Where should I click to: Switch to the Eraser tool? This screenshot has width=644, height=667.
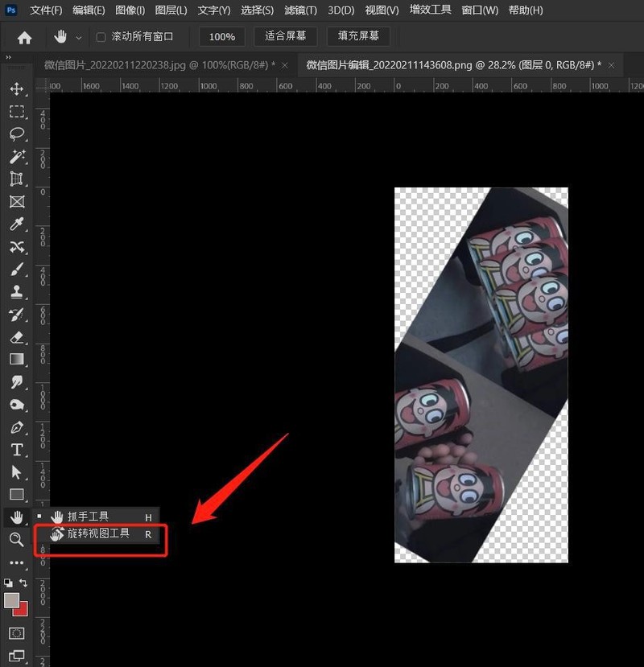(x=16, y=337)
